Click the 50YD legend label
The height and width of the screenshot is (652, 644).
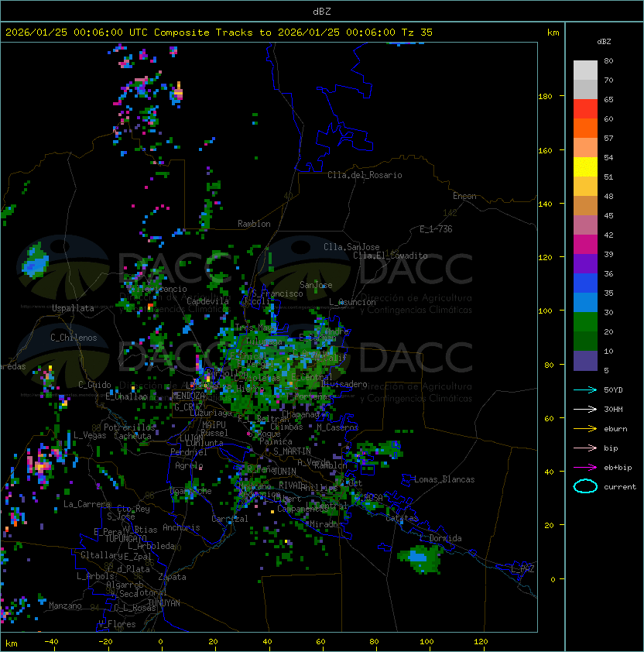(613, 389)
